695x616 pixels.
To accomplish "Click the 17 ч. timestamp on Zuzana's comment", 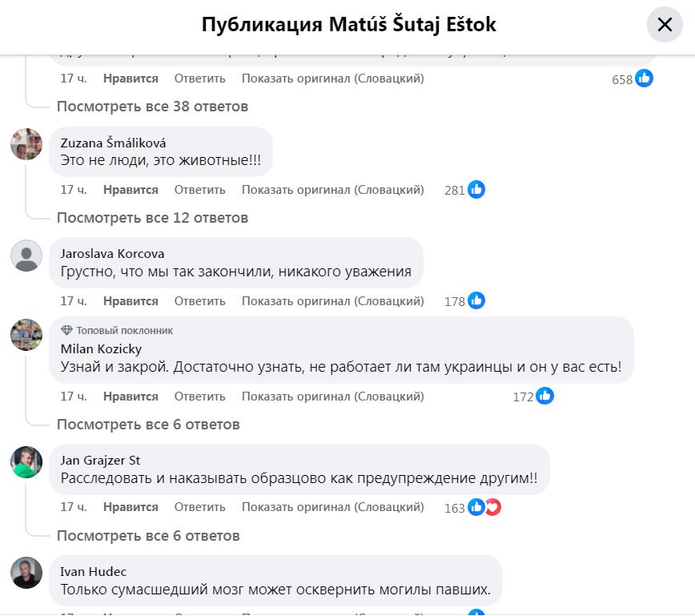I will 74,190.
